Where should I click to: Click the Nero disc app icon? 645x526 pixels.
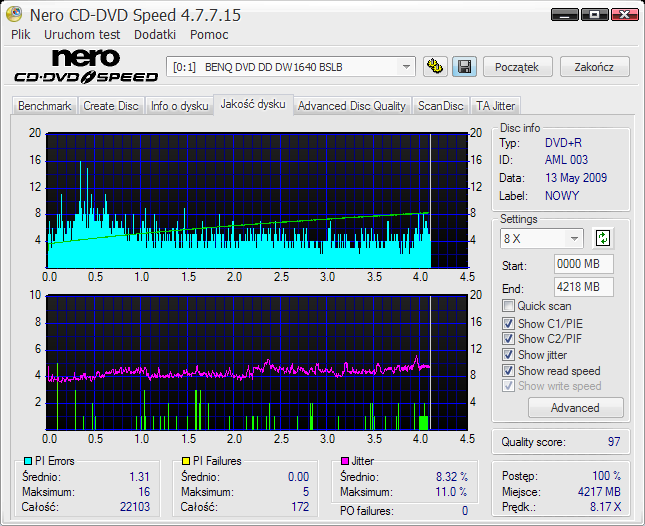[14, 14]
